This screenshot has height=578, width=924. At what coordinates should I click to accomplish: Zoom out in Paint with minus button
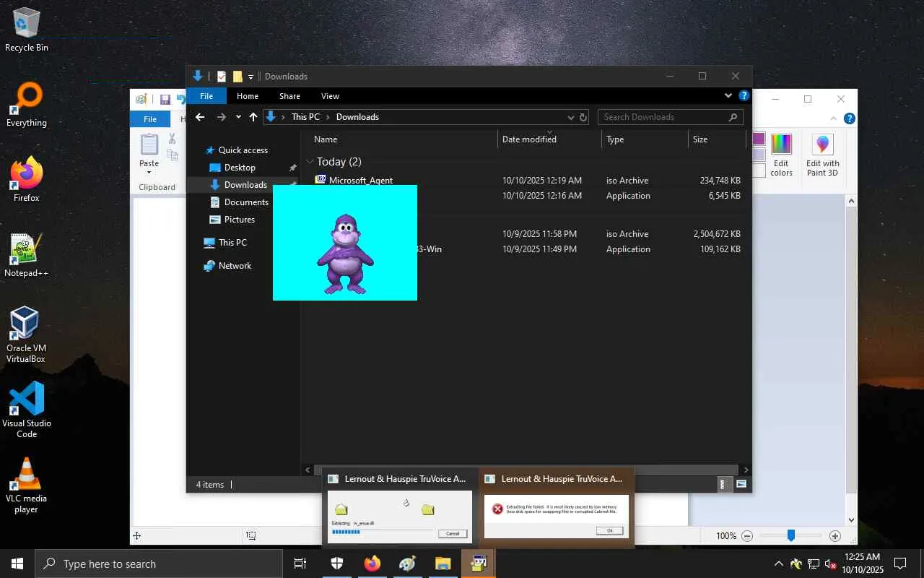(747, 536)
